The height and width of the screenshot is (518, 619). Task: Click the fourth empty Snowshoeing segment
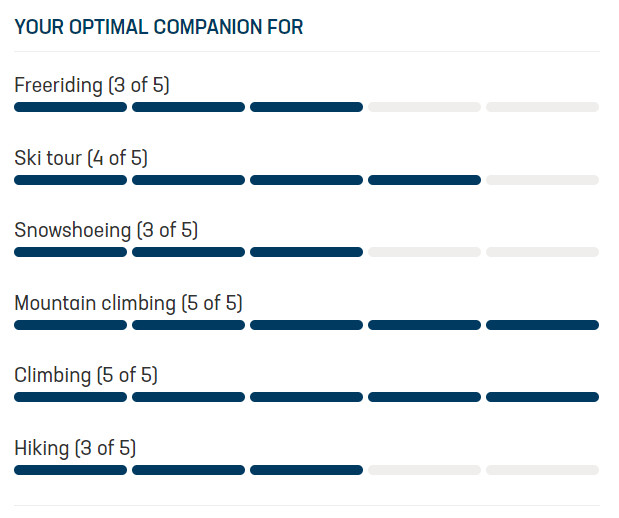tap(424, 252)
